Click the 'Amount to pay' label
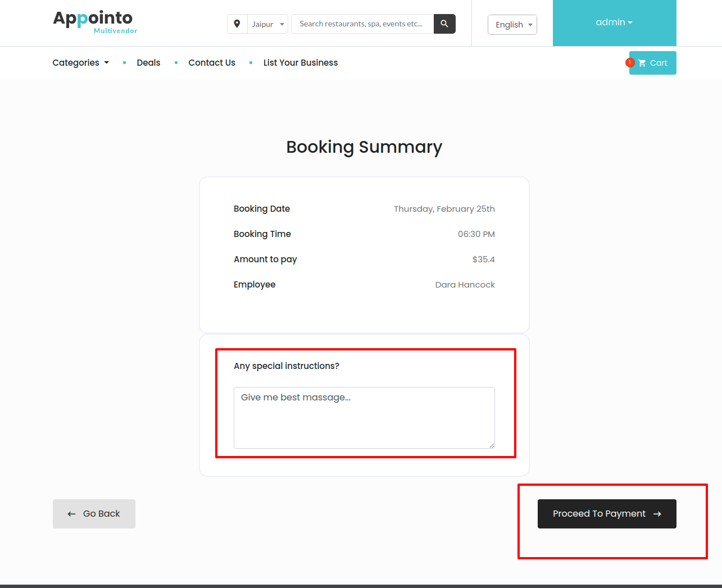 [265, 259]
